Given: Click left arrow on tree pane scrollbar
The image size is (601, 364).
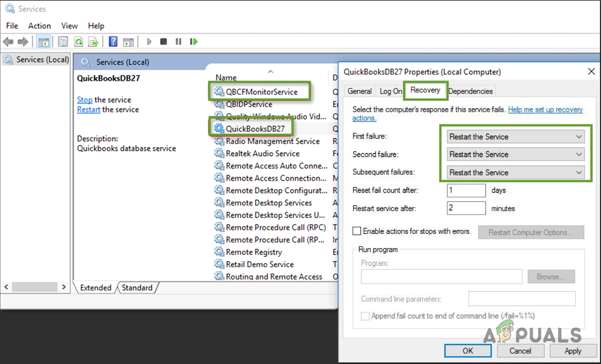Looking at the screenshot, I should click(6, 287).
